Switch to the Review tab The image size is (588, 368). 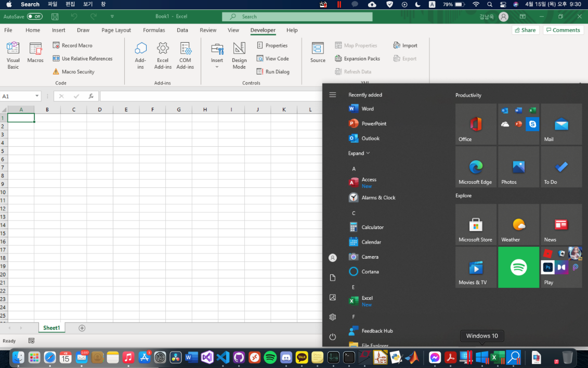pyautogui.click(x=208, y=30)
